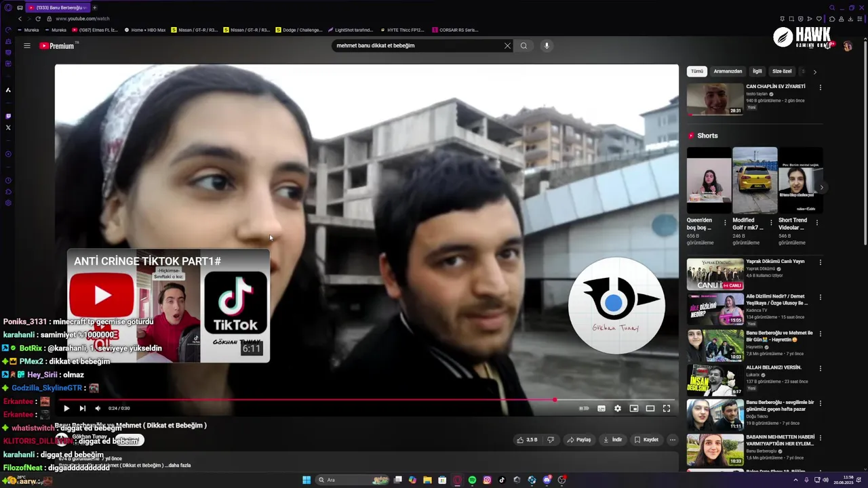868x488 pixels.
Task: Open TikTok from the taskbar
Action: pyautogui.click(x=502, y=480)
